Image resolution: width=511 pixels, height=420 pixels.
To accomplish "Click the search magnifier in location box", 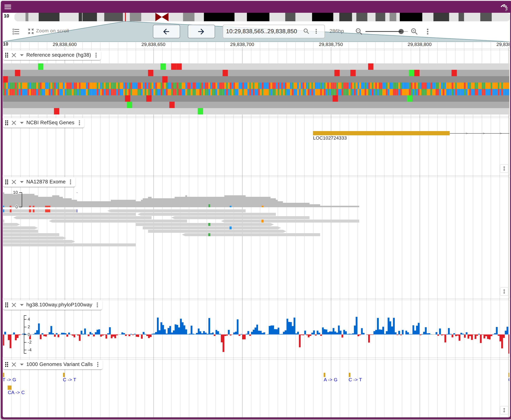I will (x=306, y=31).
